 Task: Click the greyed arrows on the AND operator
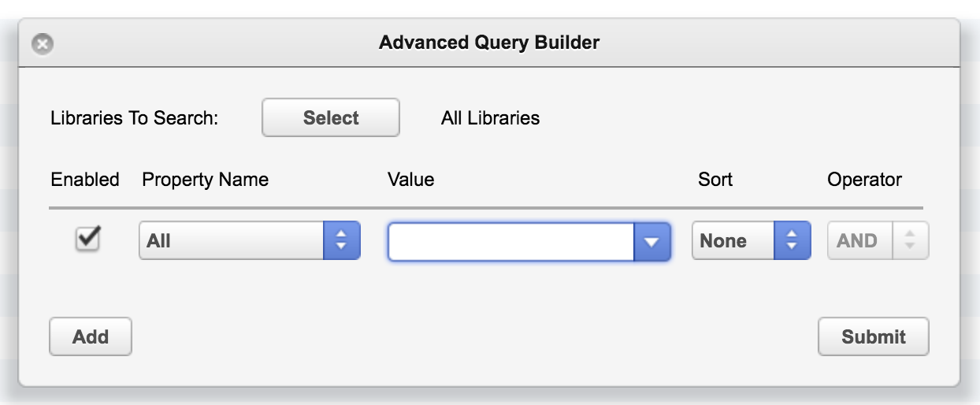coord(911,241)
